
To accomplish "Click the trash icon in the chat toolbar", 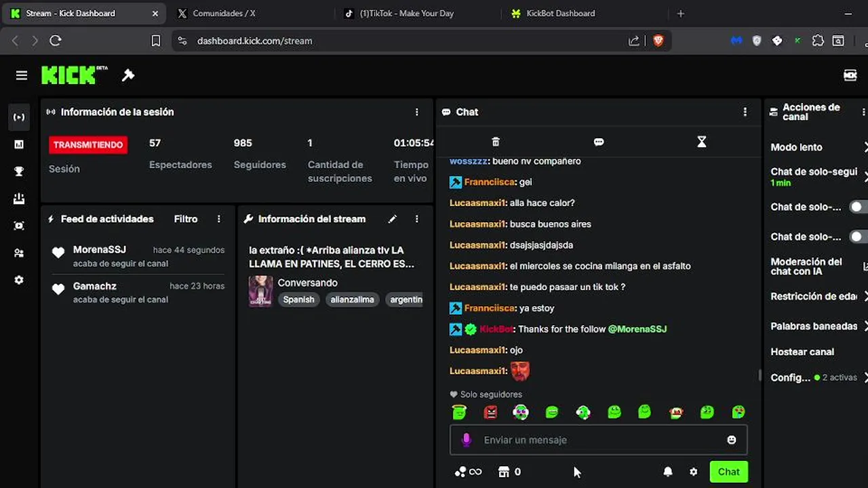I will coord(496,142).
